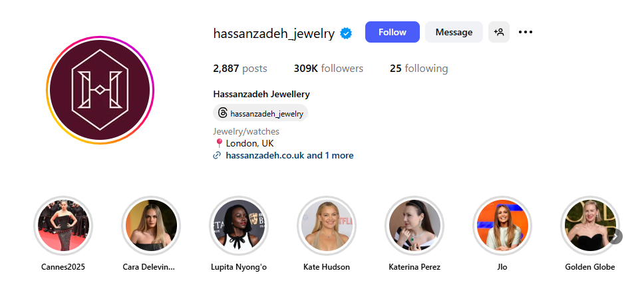644x289 pixels.
Task: View the 25 following list
Action: coord(418,69)
